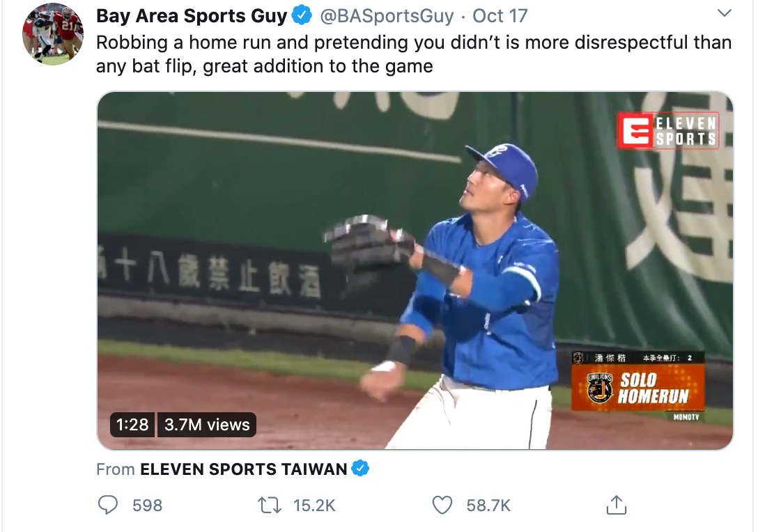Open Bay Area Sports Guy profile avatar
The width and height of the screenshot is (758, 532).
pyautogui.click(x=53, y=34)
